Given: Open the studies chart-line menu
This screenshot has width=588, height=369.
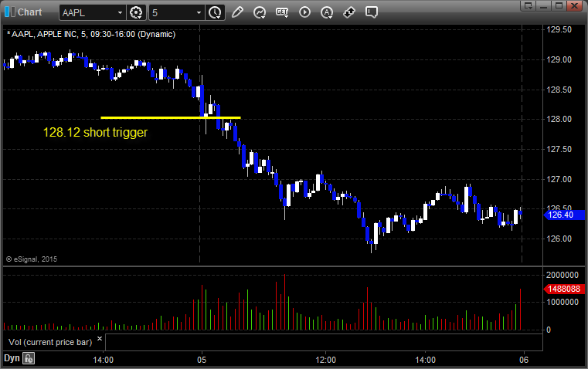Looking at the screenshot, I should (x=260, y=12).
